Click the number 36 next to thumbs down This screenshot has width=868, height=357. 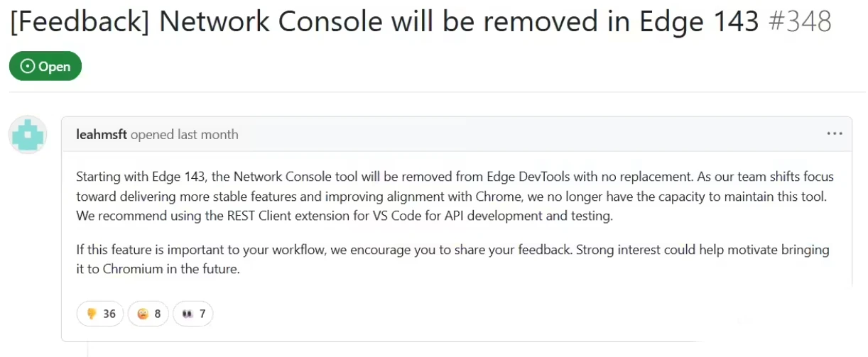tap(109, 314)
